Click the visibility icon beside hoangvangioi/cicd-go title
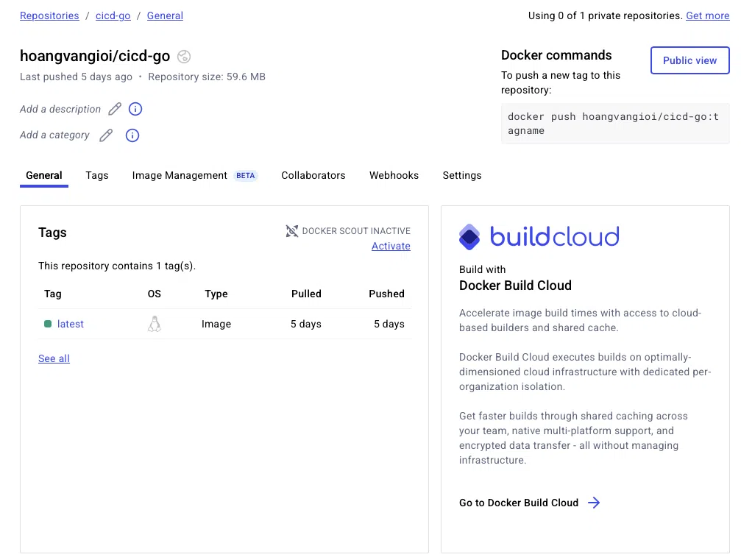Screen dimensions: 741x560 click(184, 57)
